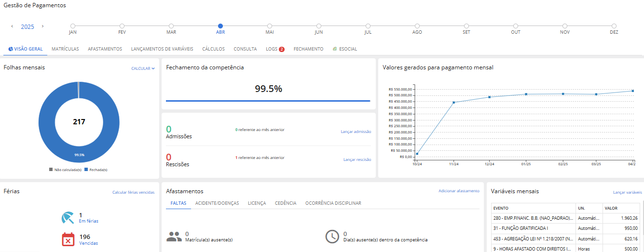The width and height of the screenshot is (644, 252).
Task: Toggle the Fechada(s) legend series
Action: (x=96, y=170)
